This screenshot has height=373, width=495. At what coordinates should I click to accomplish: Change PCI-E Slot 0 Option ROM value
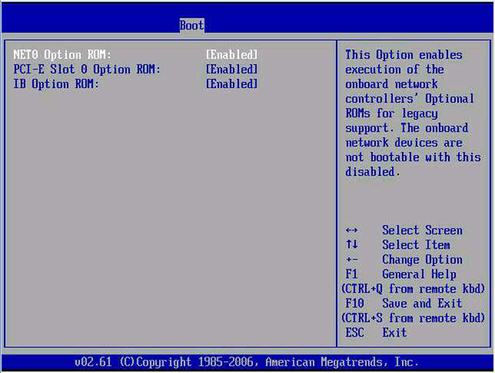(x=232, y=69)
